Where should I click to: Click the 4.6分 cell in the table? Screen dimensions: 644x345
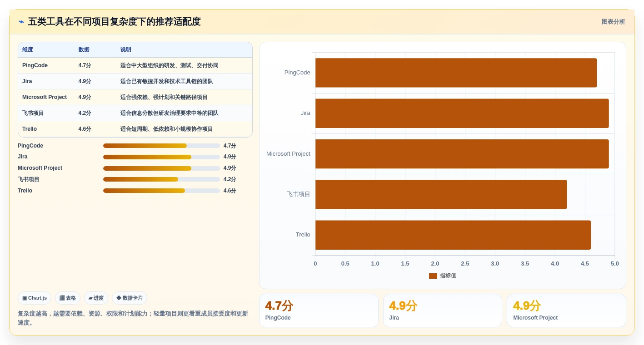pos(85,129)
